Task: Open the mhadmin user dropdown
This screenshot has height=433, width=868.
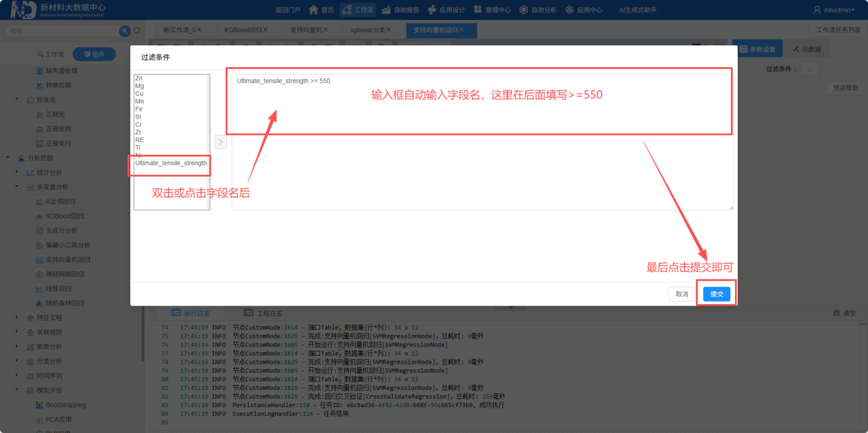Action: 835,10
